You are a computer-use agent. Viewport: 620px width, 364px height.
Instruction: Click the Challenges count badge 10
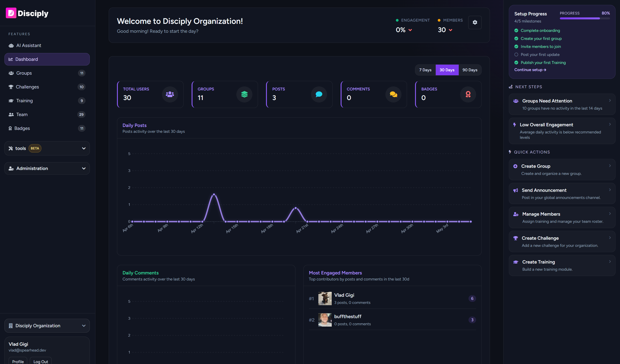pos(82,87)
